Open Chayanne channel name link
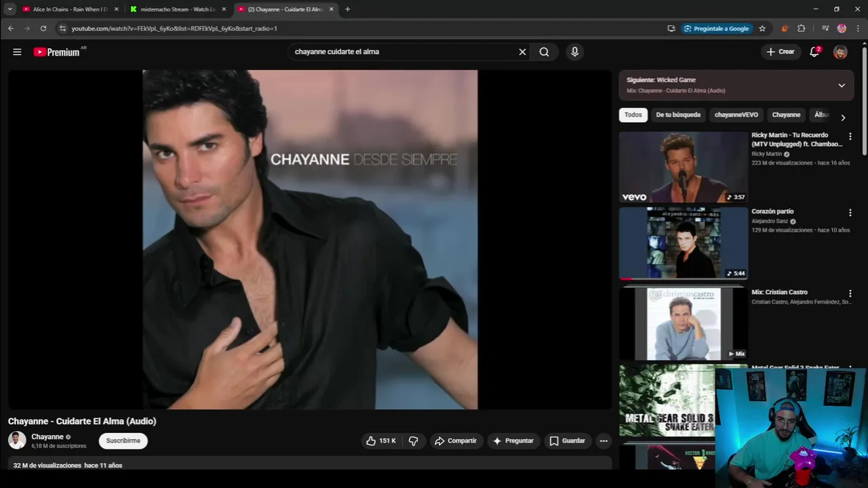 click(47, 436)
